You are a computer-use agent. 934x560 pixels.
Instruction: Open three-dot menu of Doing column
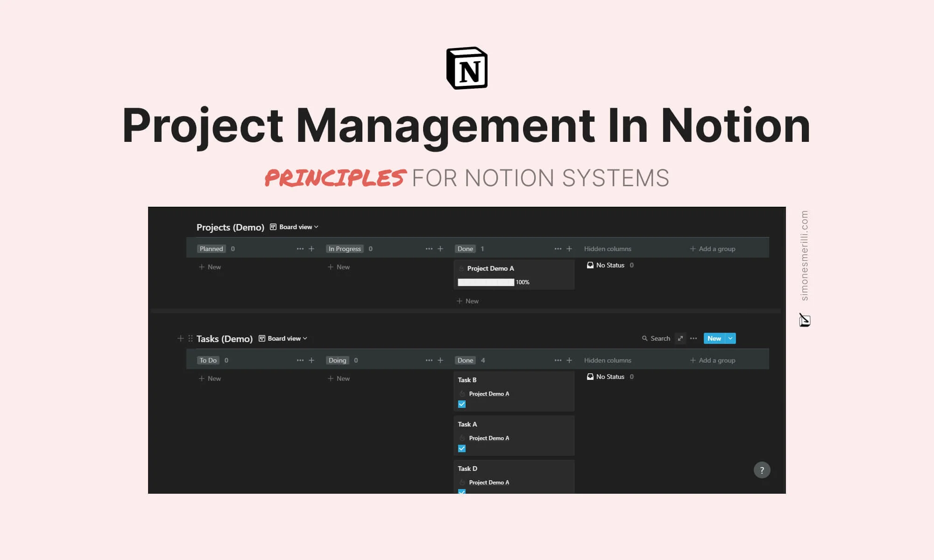(429, 360)
